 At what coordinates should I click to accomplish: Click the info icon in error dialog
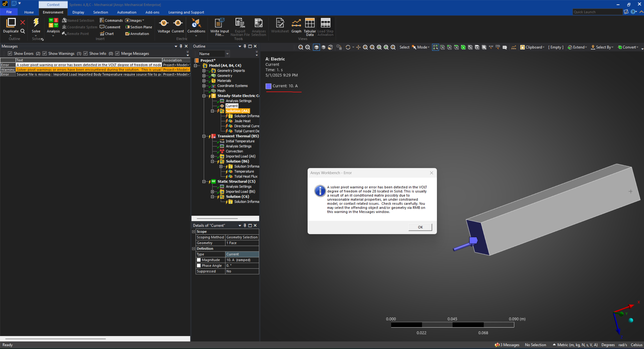click(320, 191)
